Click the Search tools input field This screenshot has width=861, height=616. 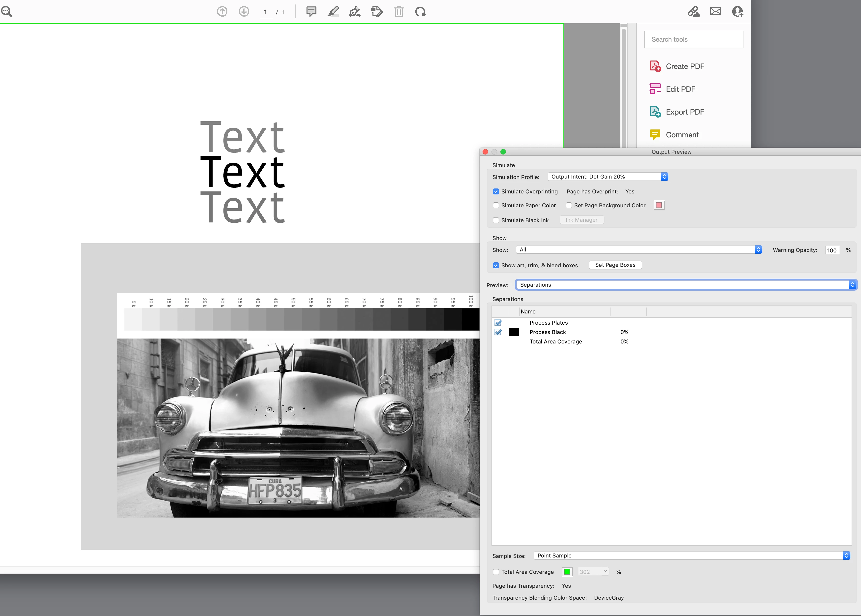coord(693,39)
